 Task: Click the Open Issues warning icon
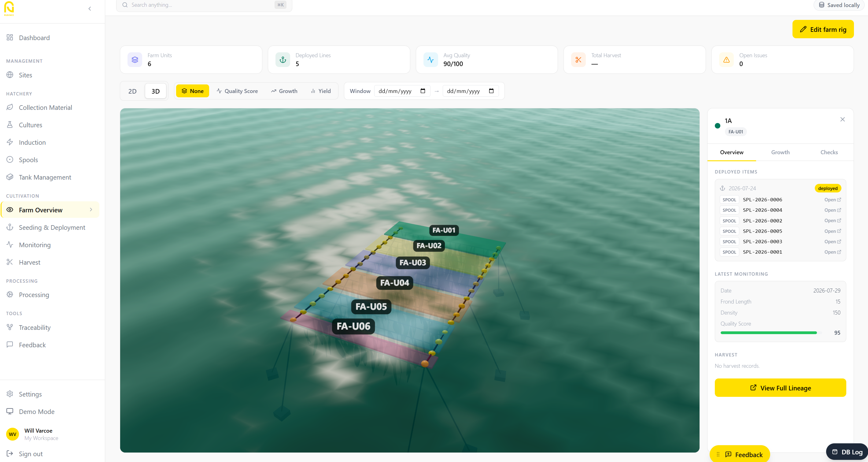click(726, 60)
